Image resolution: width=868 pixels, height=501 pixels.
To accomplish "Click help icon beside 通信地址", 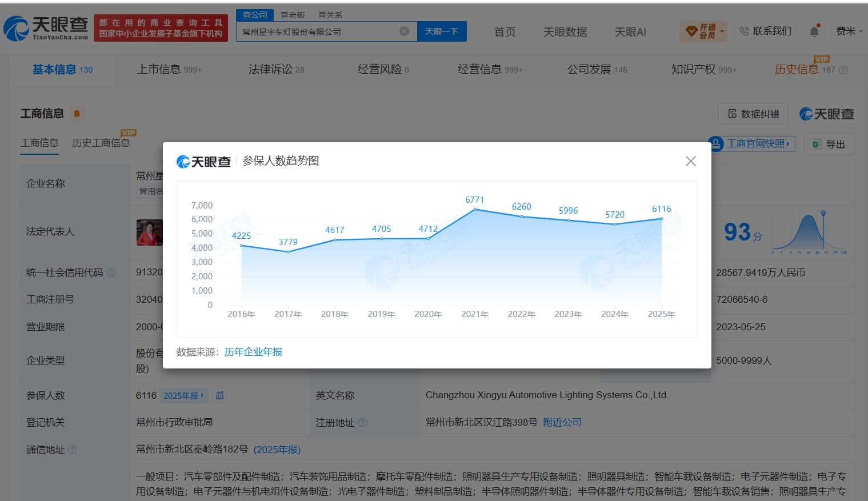I will tap(72, 450).
